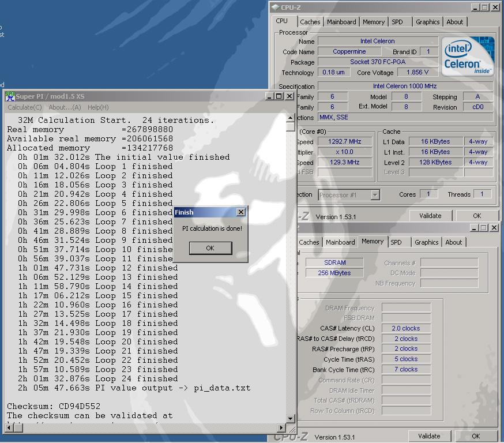Click the Level 2 128 KBytes cache value
Screen dimensions: 504x443
coord(435,162)
